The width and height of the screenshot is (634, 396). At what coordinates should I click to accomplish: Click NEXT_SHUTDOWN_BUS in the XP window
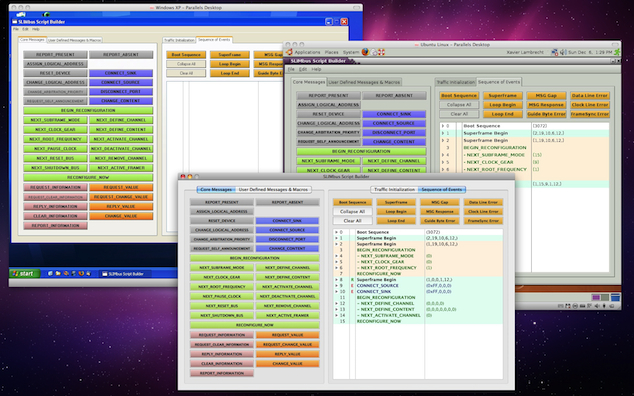[55, 167]
